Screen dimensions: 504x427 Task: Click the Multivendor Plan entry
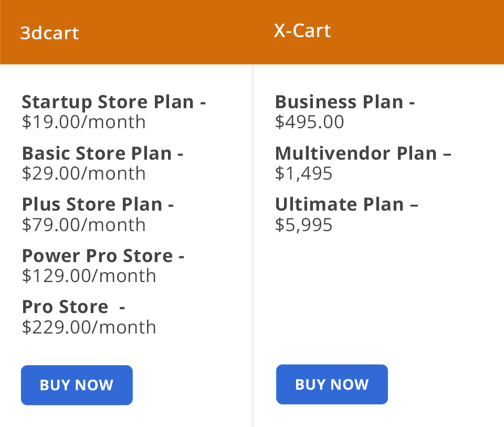click(x=363, y=153)
